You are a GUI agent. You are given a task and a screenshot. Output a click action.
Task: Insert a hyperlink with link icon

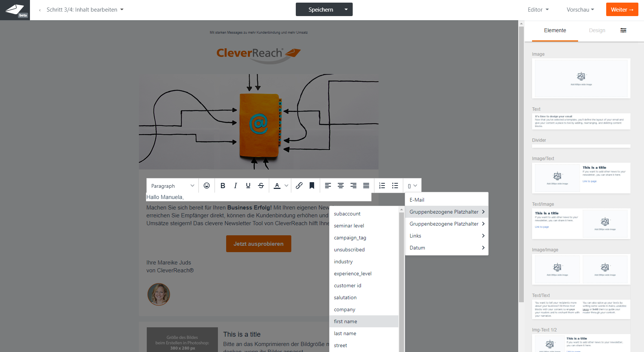pos(299,186)
